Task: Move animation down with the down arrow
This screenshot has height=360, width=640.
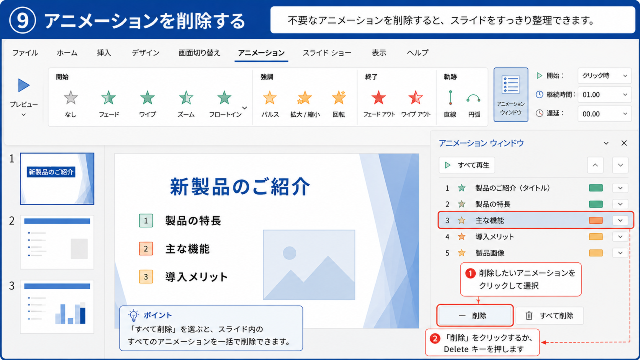Action: [620, 165]
